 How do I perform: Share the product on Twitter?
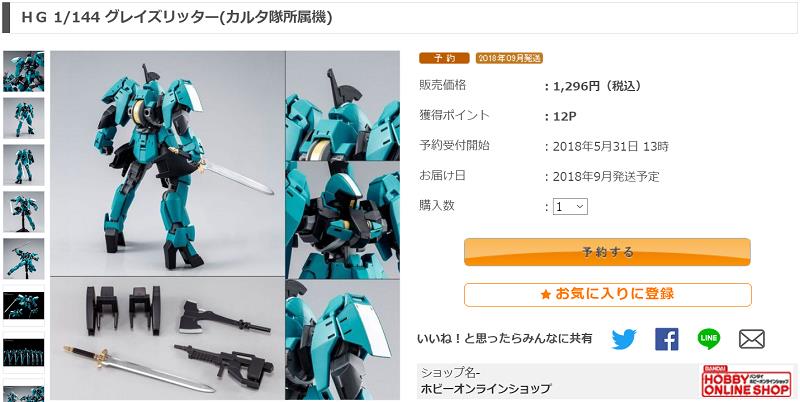pyautogui.click(x=624, y=339)
